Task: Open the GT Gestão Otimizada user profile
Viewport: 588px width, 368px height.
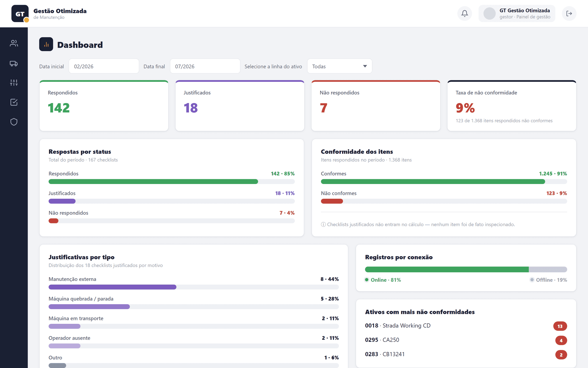Action: click(x=517, y=14)
